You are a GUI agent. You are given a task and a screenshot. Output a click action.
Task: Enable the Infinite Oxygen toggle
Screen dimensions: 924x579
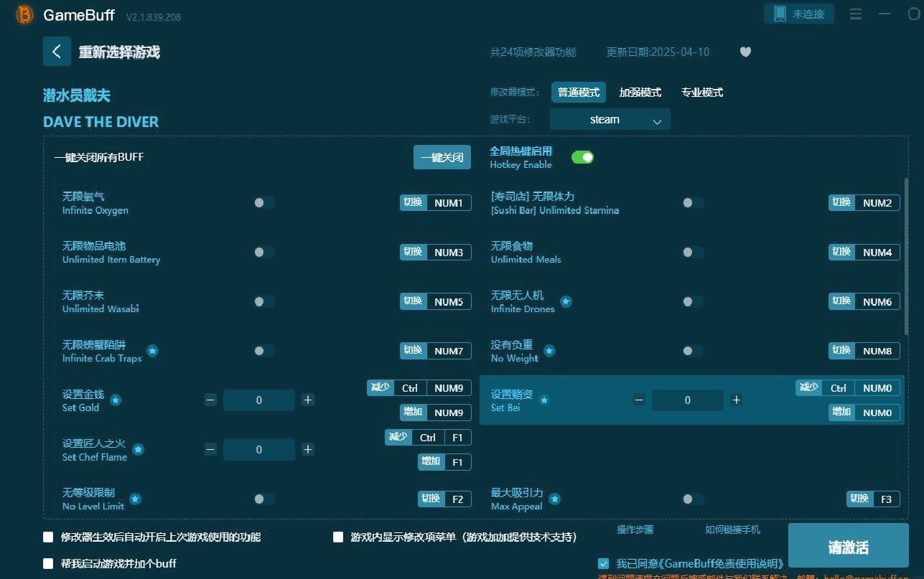pyautogui.click(x=264, y=203)
